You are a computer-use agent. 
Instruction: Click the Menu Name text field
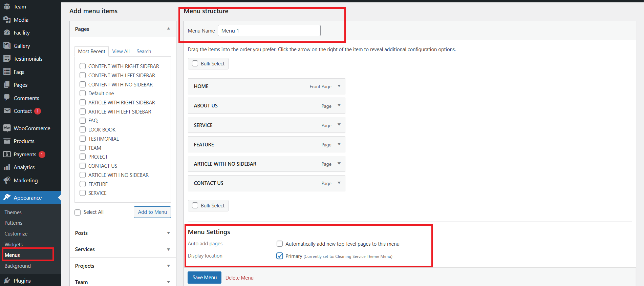pyautogui.click(x=269, y=30)
